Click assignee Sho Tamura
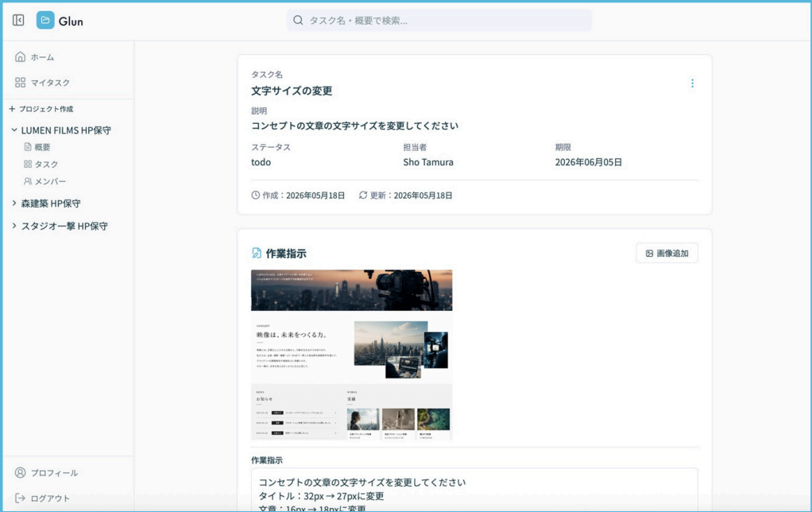812x512 pixels. tap(428, 162)
